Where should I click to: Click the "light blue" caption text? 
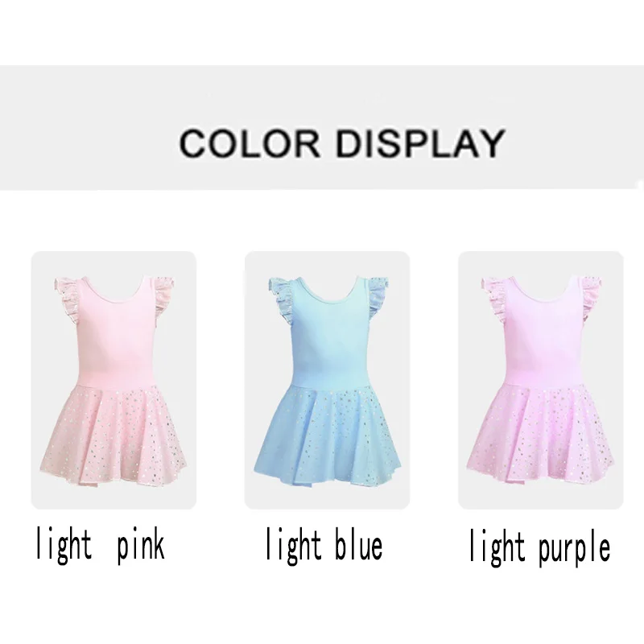pyautogui.click(x=324, y=546)
